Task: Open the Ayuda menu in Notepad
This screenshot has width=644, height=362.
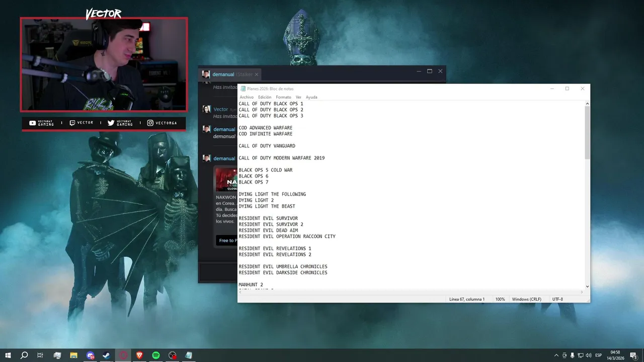Action: click(311, 97)
